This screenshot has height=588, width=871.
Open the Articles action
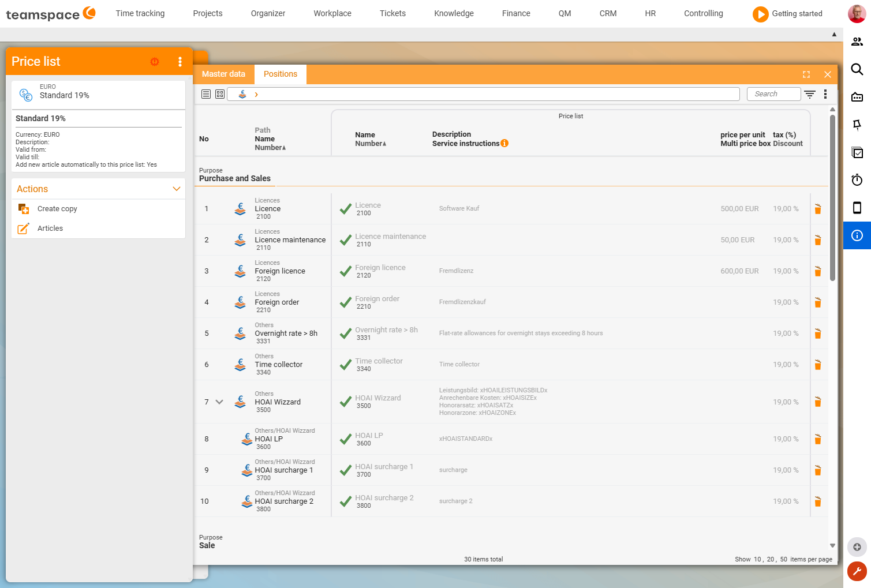tap(50, 229)
